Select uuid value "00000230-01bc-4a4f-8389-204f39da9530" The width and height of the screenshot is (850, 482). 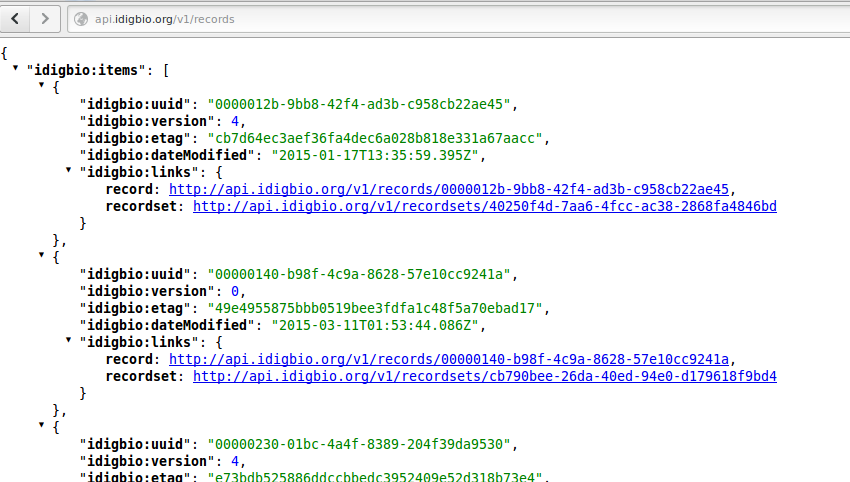[x=359, y=445]
